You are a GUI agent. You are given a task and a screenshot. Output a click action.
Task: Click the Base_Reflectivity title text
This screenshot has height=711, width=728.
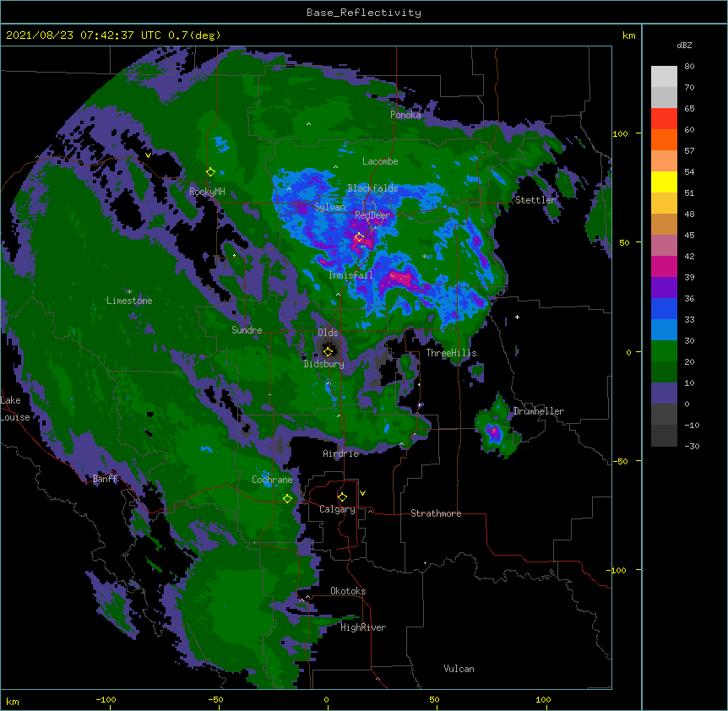364,13
